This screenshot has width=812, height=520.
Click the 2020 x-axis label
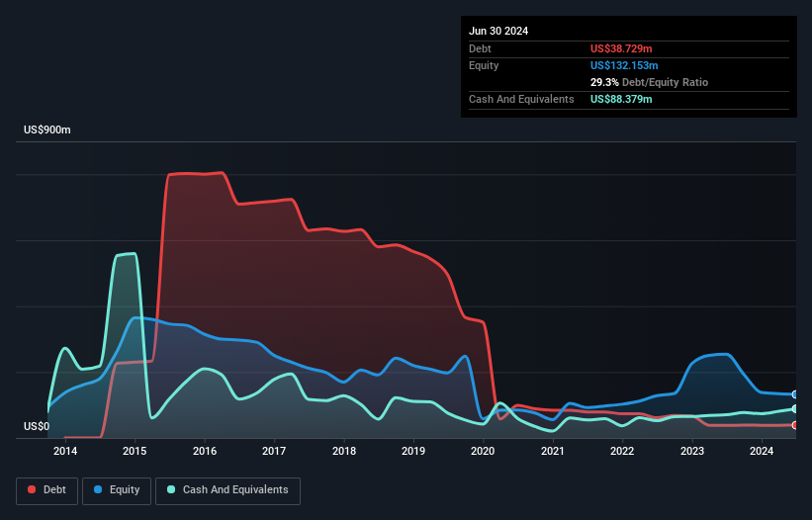point(483,451)
